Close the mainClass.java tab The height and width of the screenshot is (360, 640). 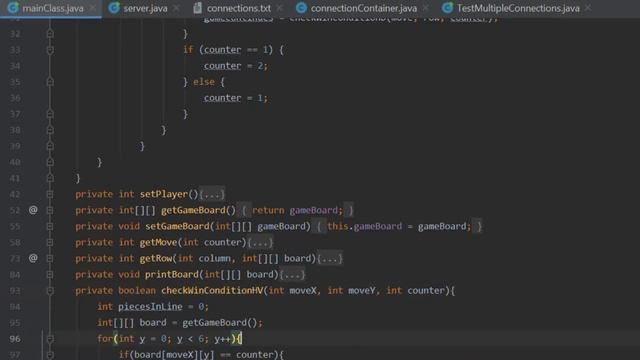pos(93,8)
